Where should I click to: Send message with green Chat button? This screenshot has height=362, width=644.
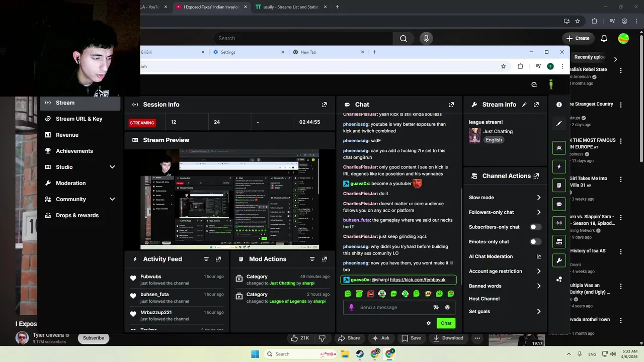446,323
